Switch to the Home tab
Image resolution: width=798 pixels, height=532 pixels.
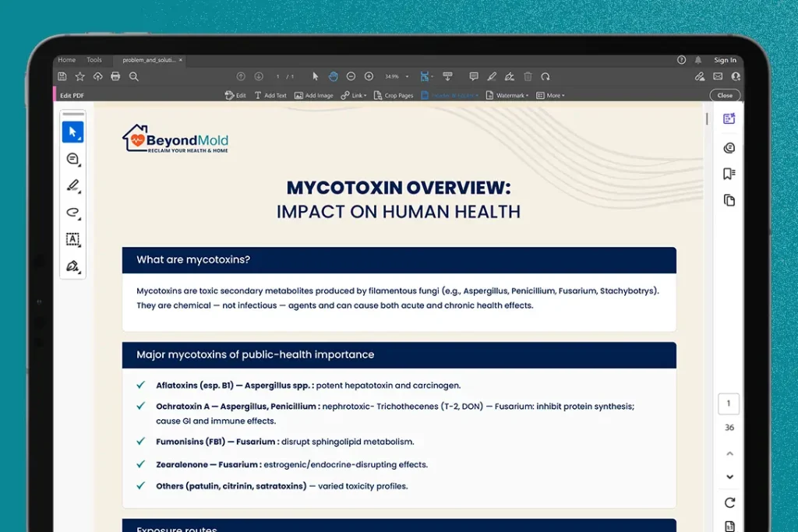(67, 60)
